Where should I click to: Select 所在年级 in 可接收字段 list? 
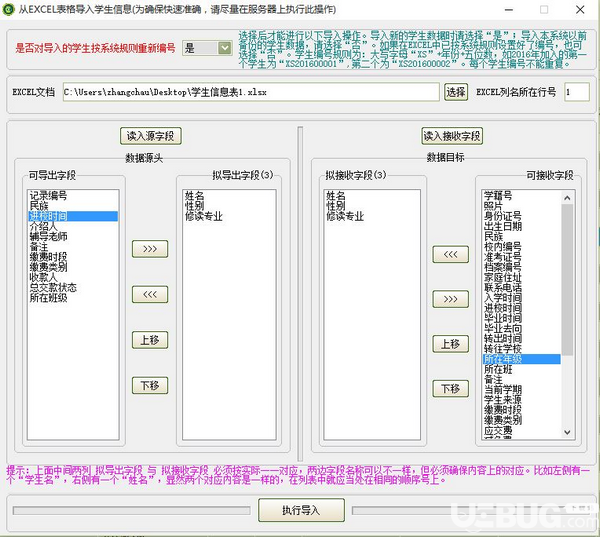(522, 359)
